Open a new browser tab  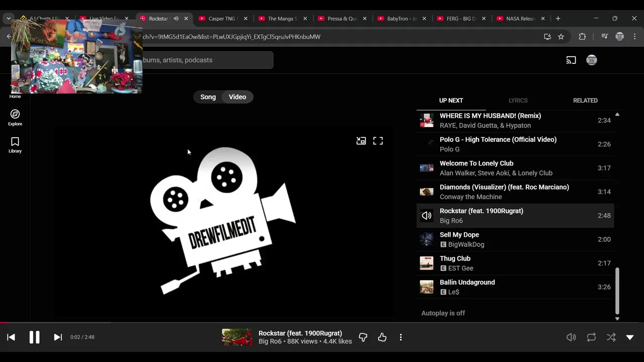point(558,19)
